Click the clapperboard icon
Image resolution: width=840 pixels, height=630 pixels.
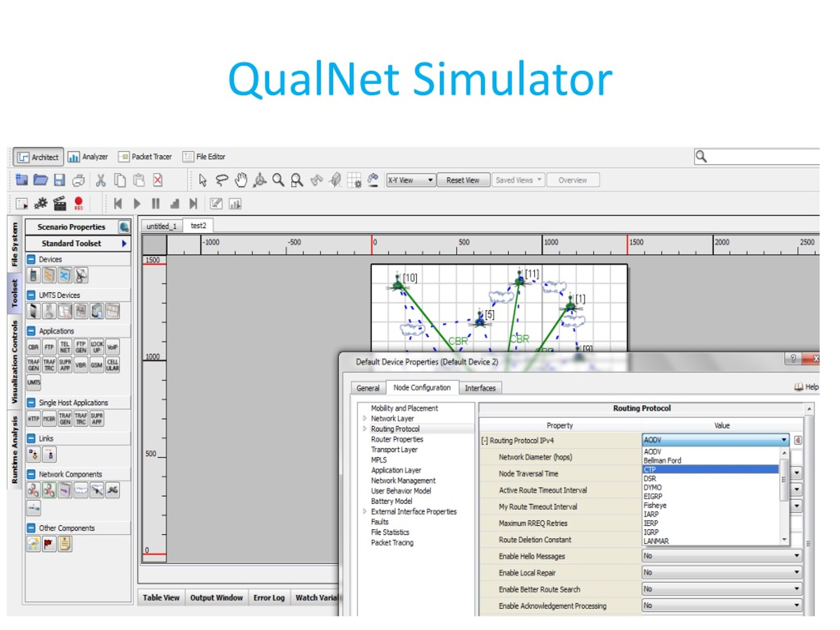(x=60, y=203)
